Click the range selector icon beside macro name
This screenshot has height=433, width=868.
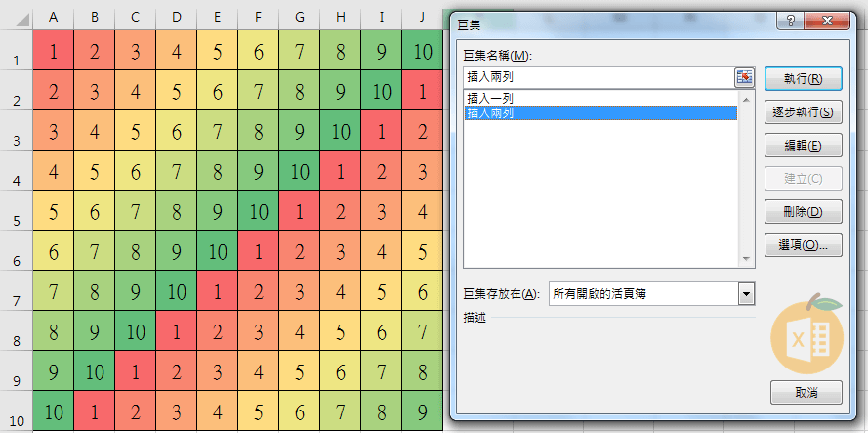pos(745,77)
